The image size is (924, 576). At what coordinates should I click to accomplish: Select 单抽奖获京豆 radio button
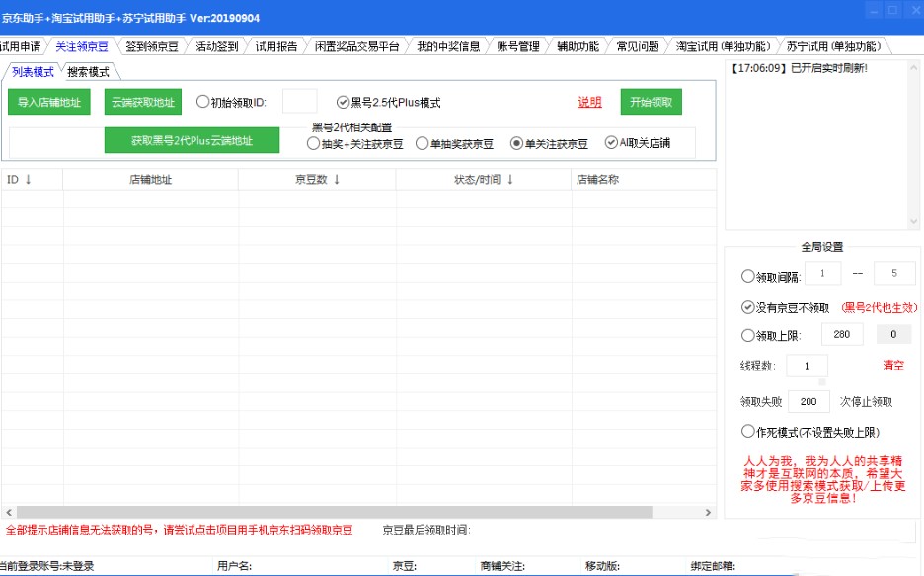pyautogui.click(x=422, y=143)
